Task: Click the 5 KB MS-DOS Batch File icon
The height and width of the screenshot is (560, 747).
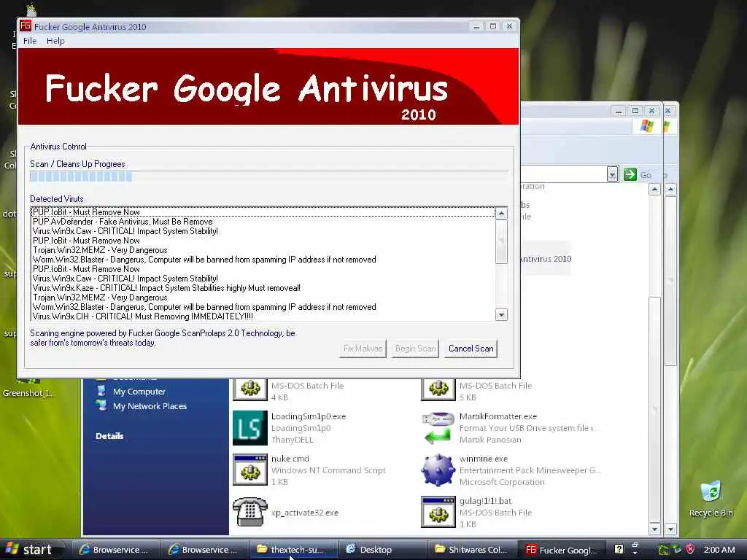Action: coord(438,389)
